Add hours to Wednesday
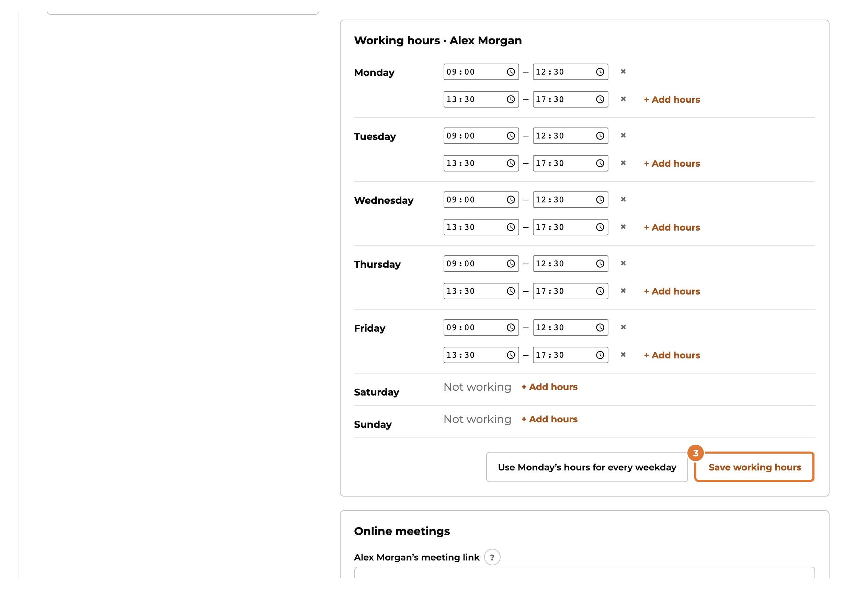 tap(672, 227)
